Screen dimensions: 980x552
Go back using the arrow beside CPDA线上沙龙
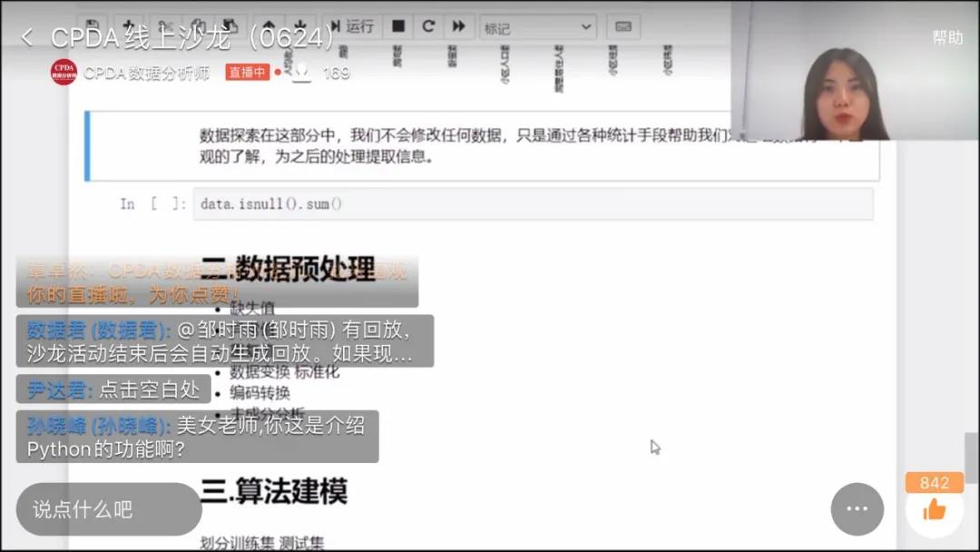[27, 37]
